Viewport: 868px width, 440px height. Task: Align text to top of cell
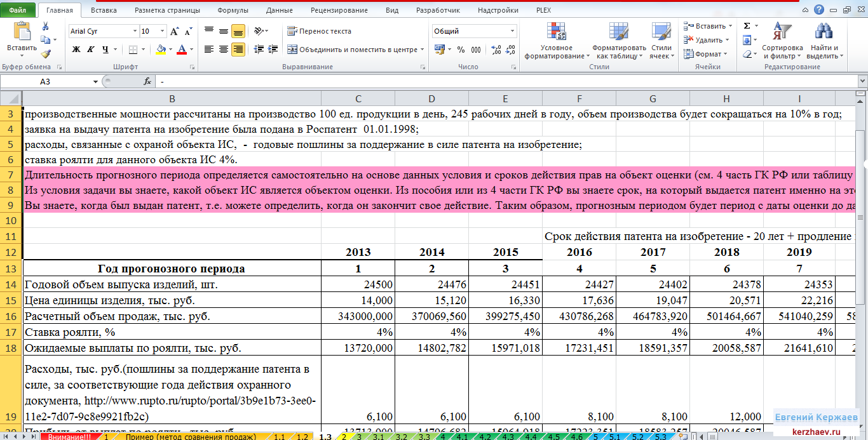[x=209, y=31]
